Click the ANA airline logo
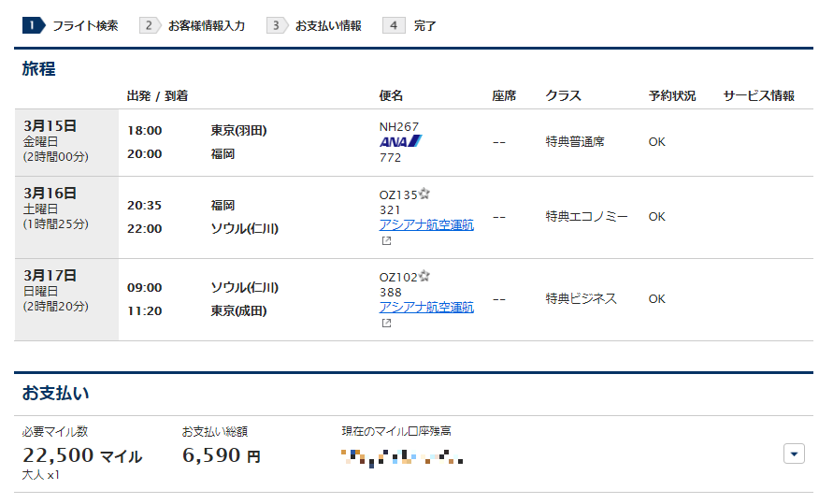This screenshot has height=504, width=819. pos(400,141)
